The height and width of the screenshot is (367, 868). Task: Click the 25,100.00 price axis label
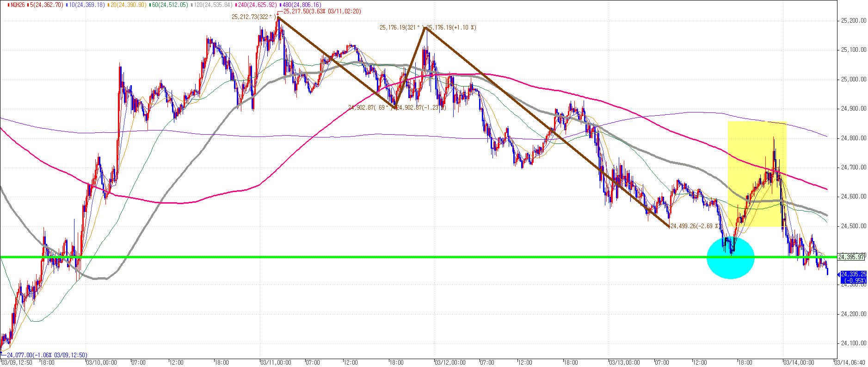pyautogui.click(x=854, y=50)
